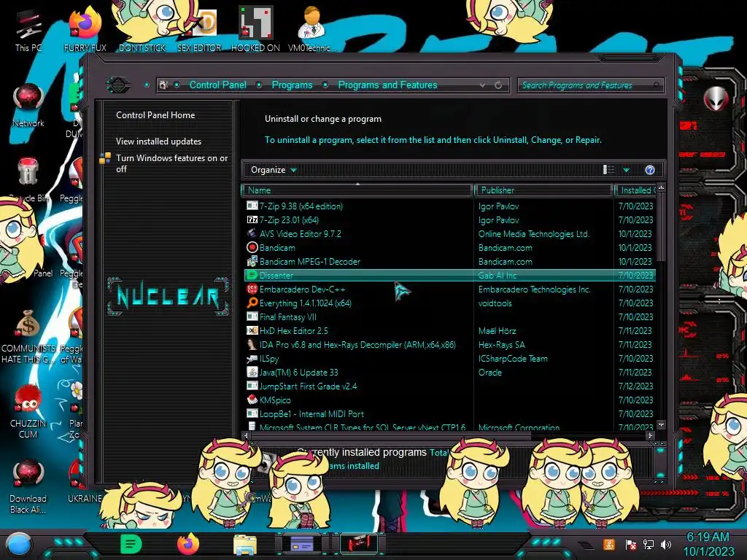Select ILSpy program row
The image size is (747, 560).
point(449,358)
